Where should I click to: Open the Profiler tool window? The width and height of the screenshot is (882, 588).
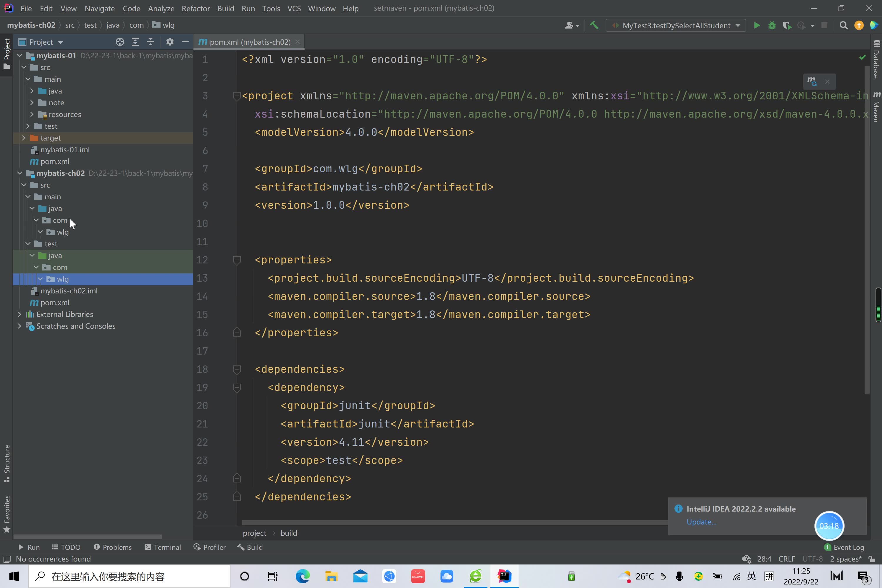pos(209,547)
